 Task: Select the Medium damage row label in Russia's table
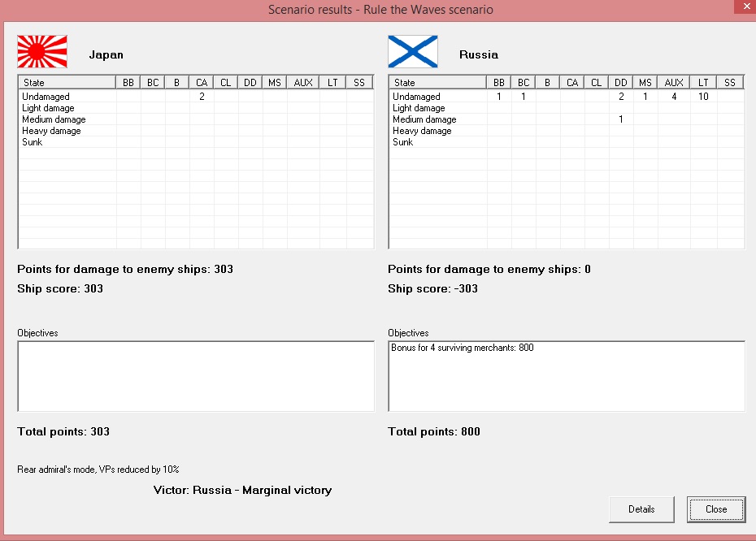click(424, 119)
